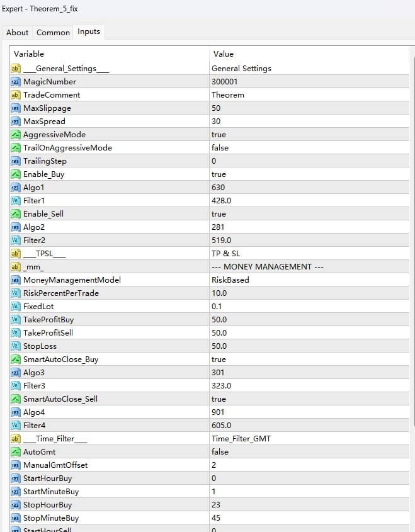Image resolution: width=415 pixels, height=532 pixels.
Task: Select the StartHourBuy variable name
Action: (x=47, y=478)
